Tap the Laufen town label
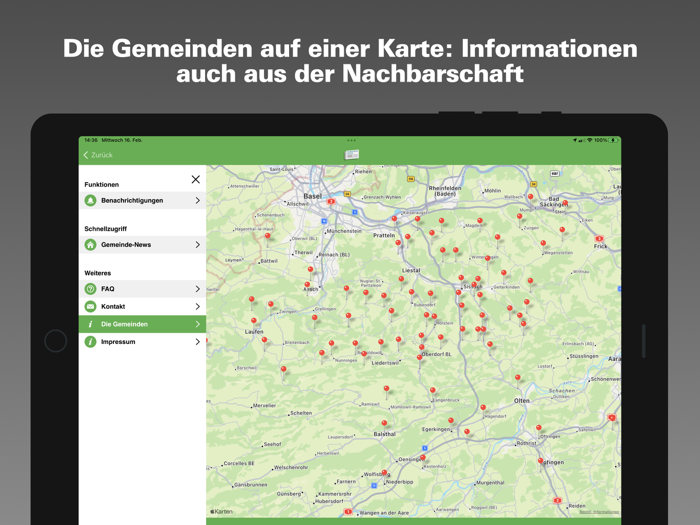Viewport: 700px width, 525px height. click(254, 332)
